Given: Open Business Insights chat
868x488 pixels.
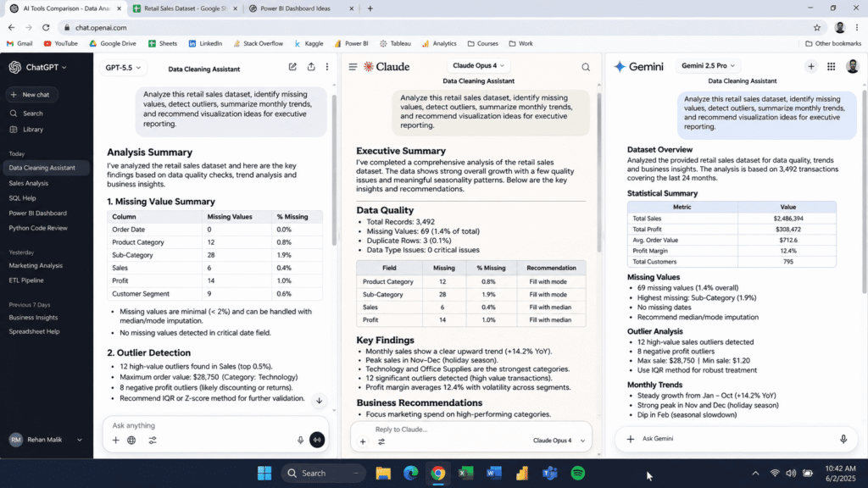Looking at the screenshot, I should [33, 318].
